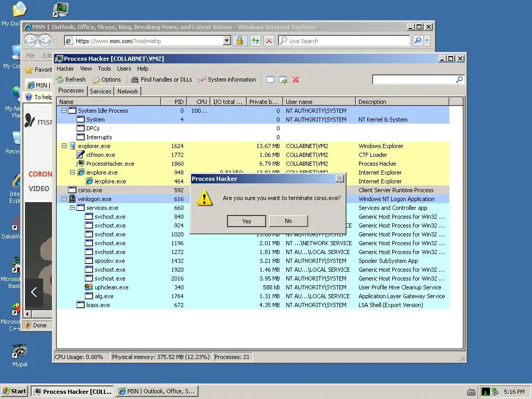Close the Process Hacker confirmation dialog
The height and width of the screenshot is (399, 532).
339,179
